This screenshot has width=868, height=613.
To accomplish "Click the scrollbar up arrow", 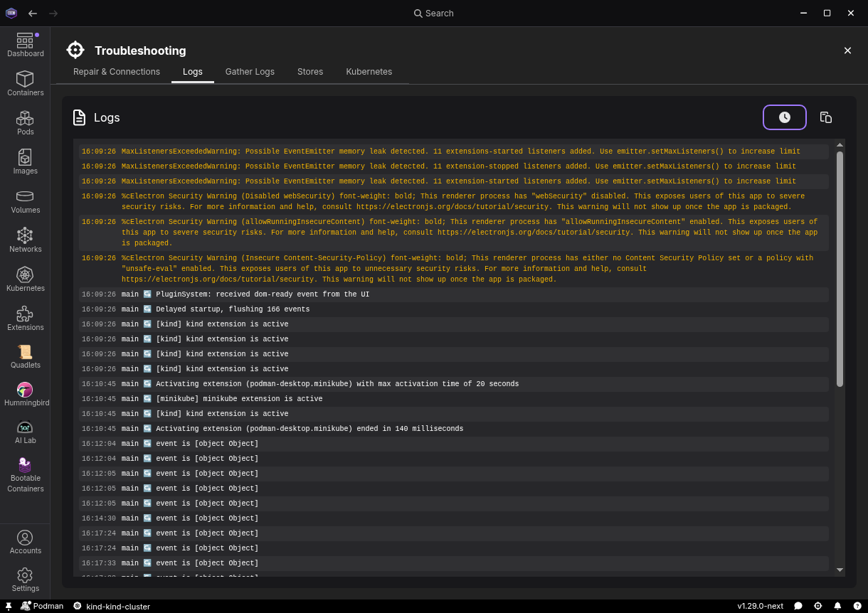I will click(840, 145).
